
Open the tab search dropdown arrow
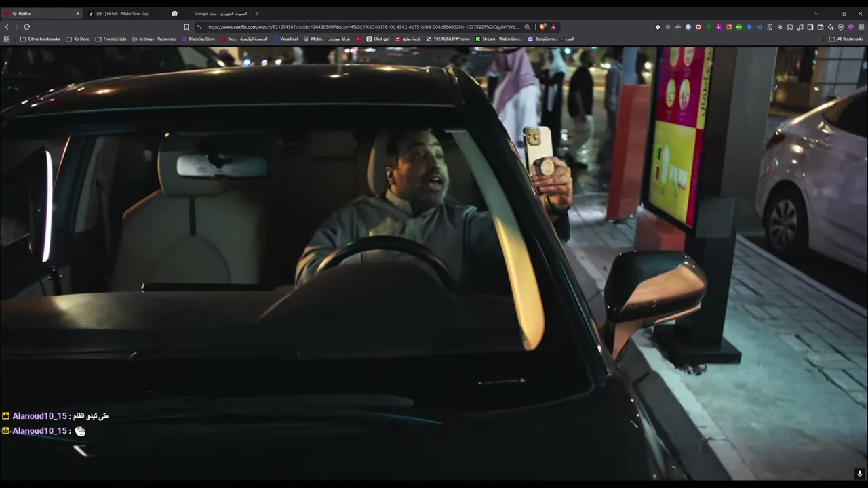(x=816, y=14)
